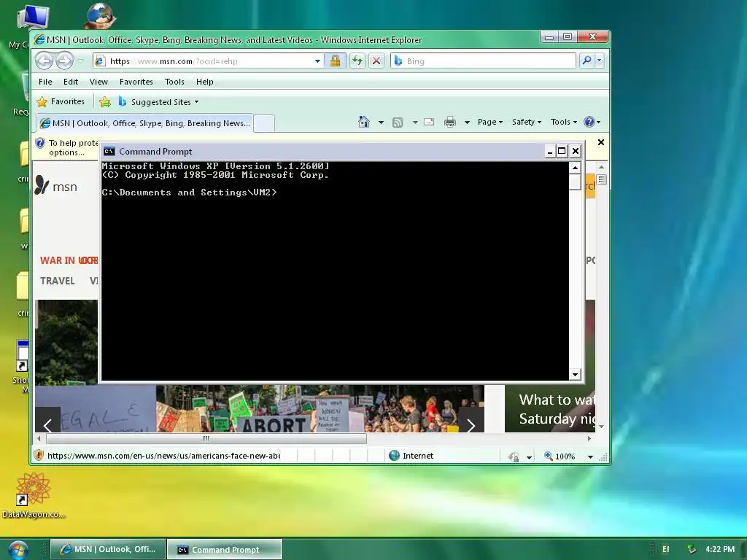The width and height of the screenshot is (747, 560).
Task: Open the command bar Tools dropdown
Action: pyautogui.click(x=564, y=122)
